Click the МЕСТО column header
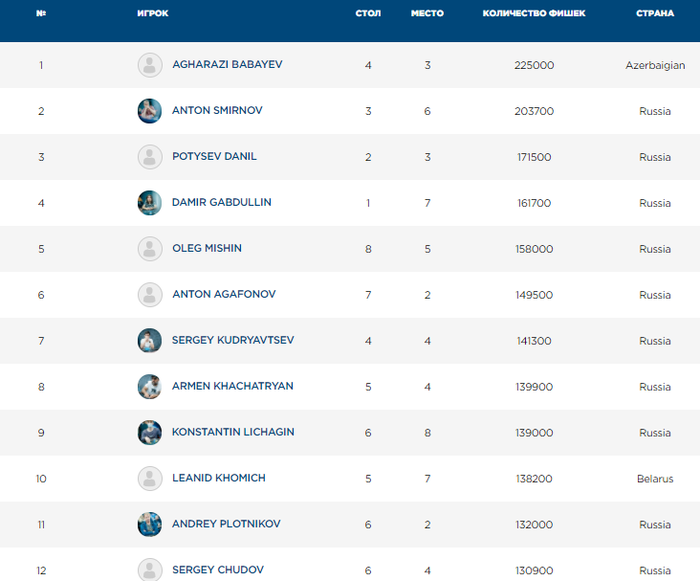Screen dimensions: 700x581 [427, 13]
